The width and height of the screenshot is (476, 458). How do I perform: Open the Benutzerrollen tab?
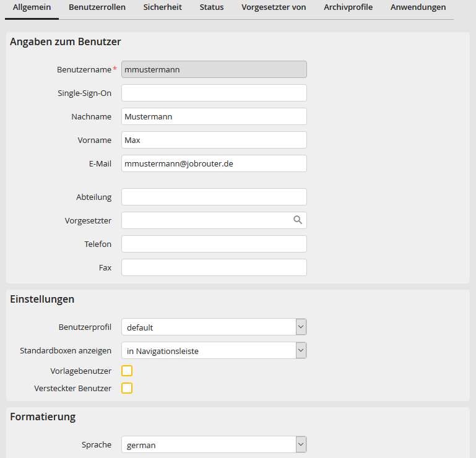97,7
